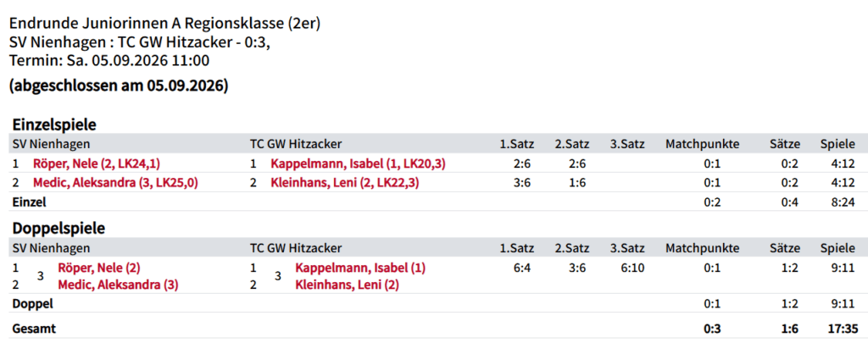Click the Gesamt total score 0:3

tap(712, 329)
